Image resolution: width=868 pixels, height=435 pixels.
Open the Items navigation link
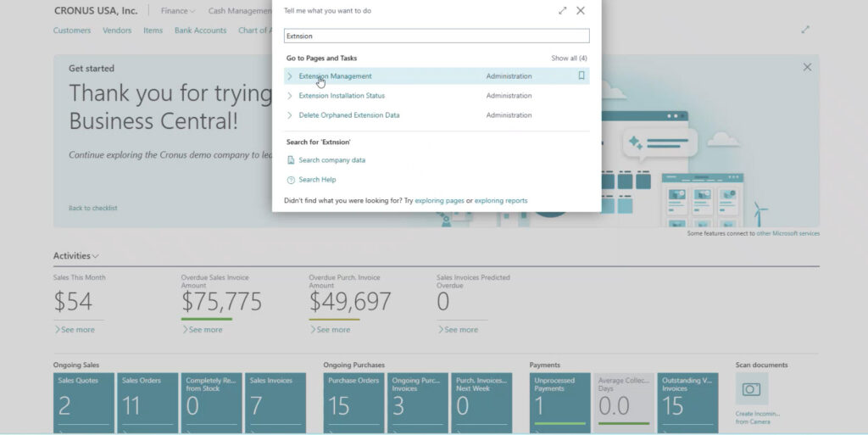click(153, 31)
